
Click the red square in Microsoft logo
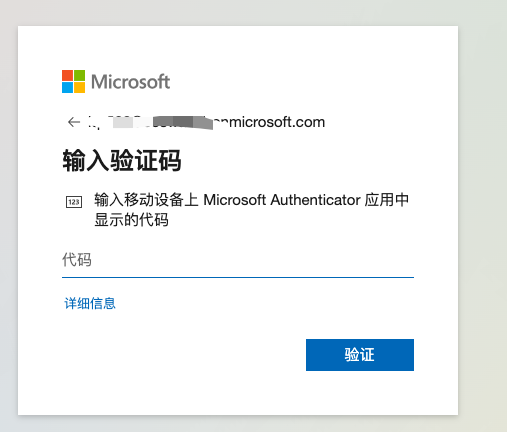(x=67, y=75)
